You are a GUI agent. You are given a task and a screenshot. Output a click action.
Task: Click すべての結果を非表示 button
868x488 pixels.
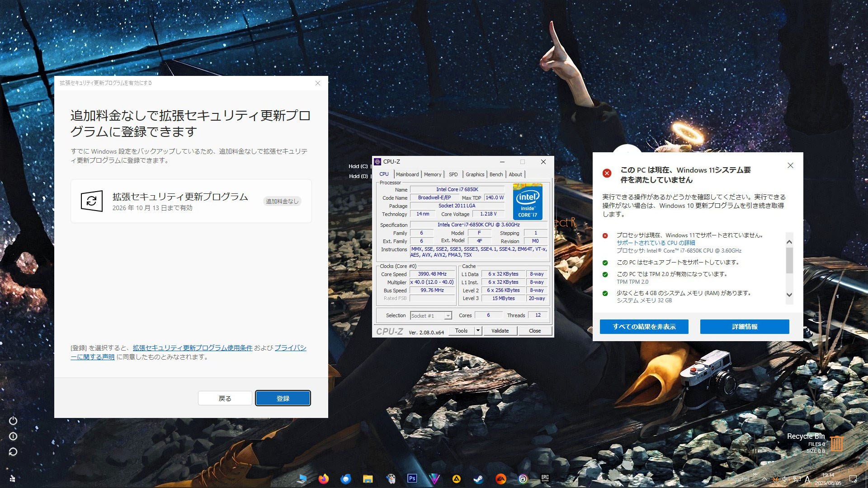tap(644, 327)
